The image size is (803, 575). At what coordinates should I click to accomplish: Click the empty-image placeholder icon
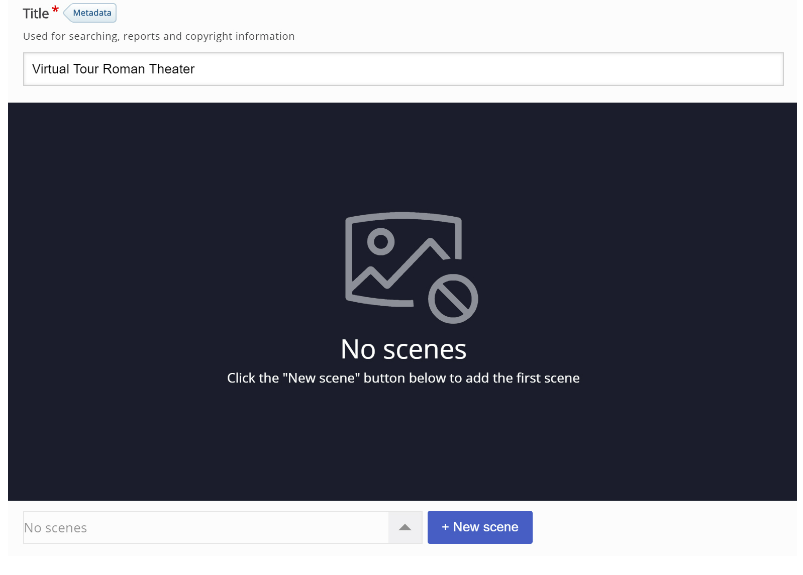click(x=411, y=267)
